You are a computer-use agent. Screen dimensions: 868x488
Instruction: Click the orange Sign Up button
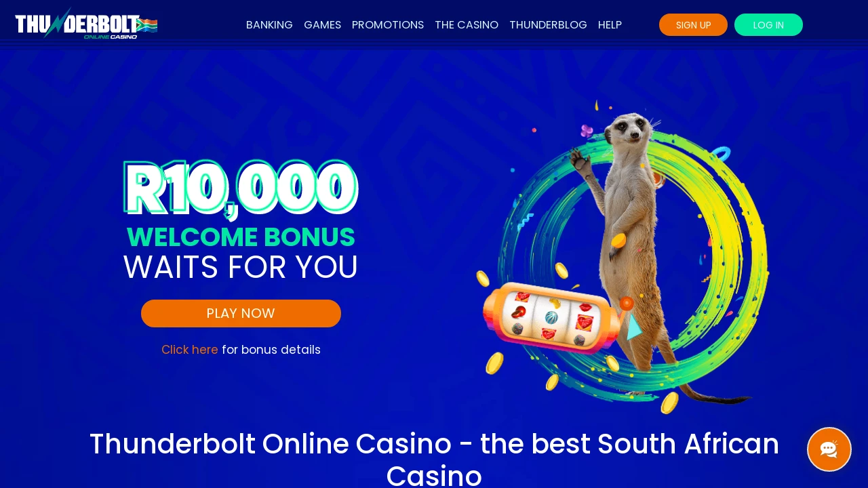693,25
